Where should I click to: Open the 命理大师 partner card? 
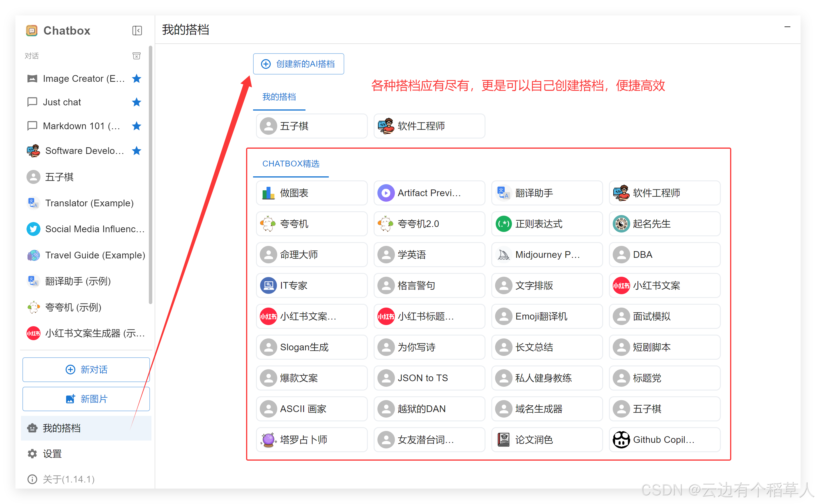coord(312,255)
